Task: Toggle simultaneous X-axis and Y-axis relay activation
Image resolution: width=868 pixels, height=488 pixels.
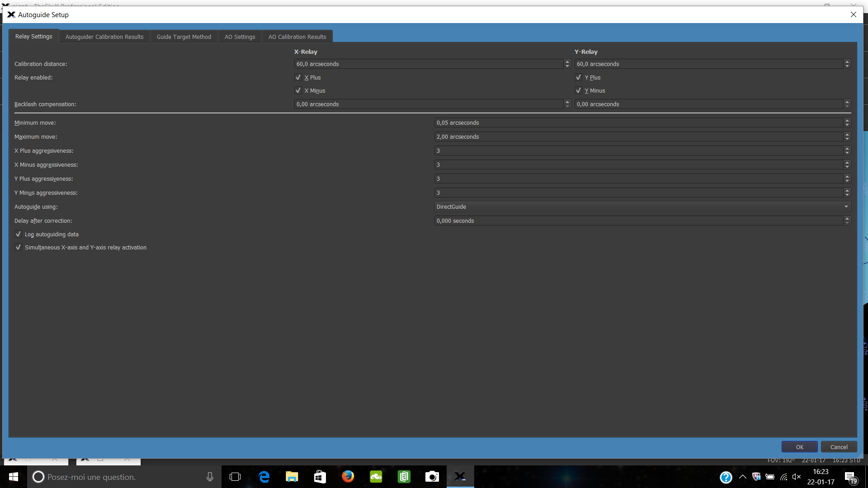Action: pyautogui.click(x=19, y=247)
